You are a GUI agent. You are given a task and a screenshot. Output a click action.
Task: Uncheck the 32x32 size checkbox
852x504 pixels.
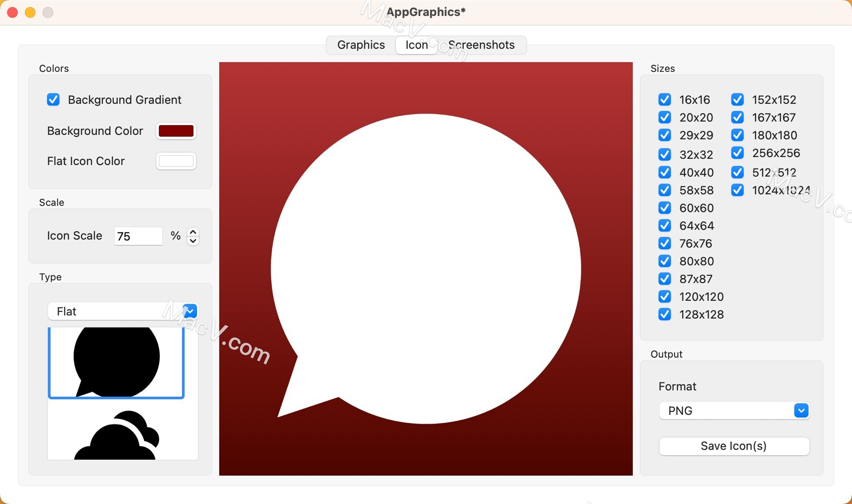click(x=665, y=154)
